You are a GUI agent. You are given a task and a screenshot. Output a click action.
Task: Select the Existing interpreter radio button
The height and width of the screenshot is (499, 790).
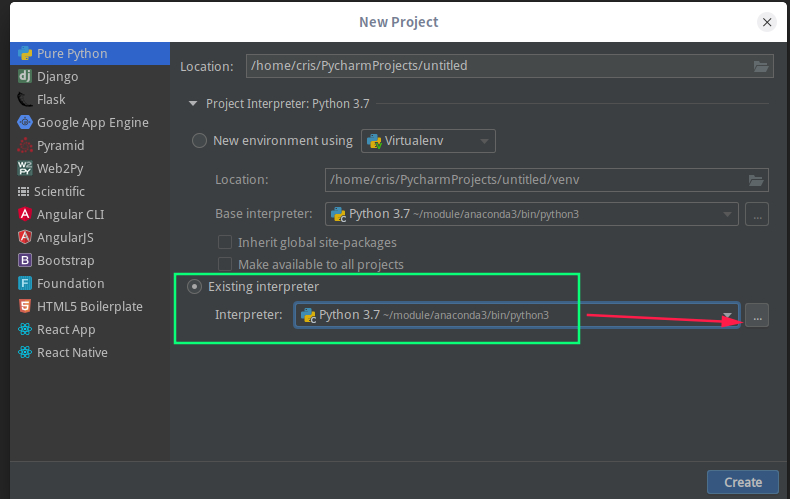[x=194, y=287]
